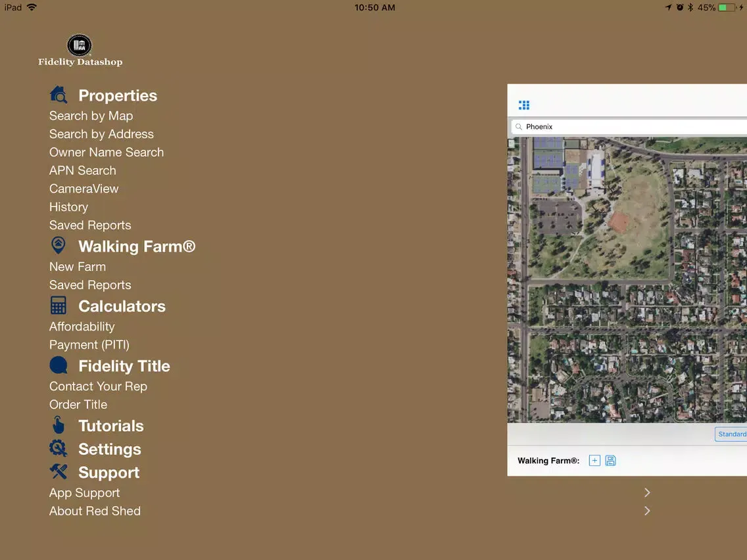Viewport: 747px width, 560px height.
Task: Click the Standard map type button
Action: point(731,434)
